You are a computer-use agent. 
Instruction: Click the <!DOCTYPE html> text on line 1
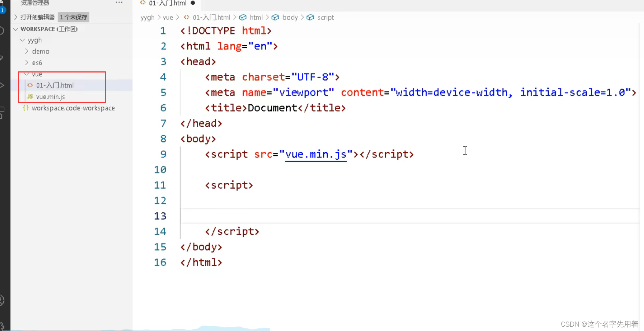coord(226,31)
